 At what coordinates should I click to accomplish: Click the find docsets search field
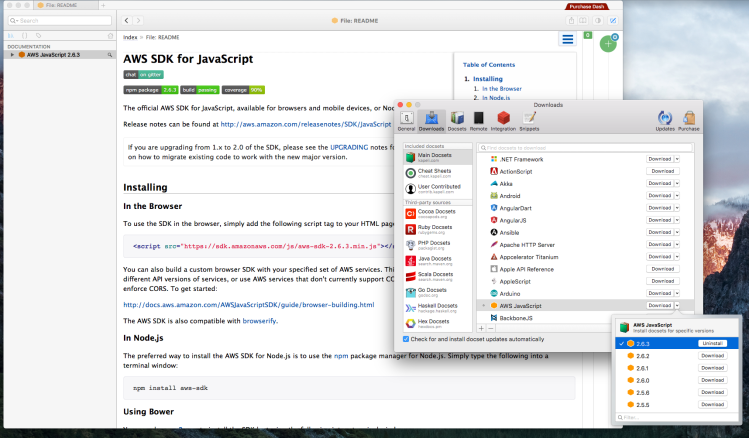click(586, 148)
